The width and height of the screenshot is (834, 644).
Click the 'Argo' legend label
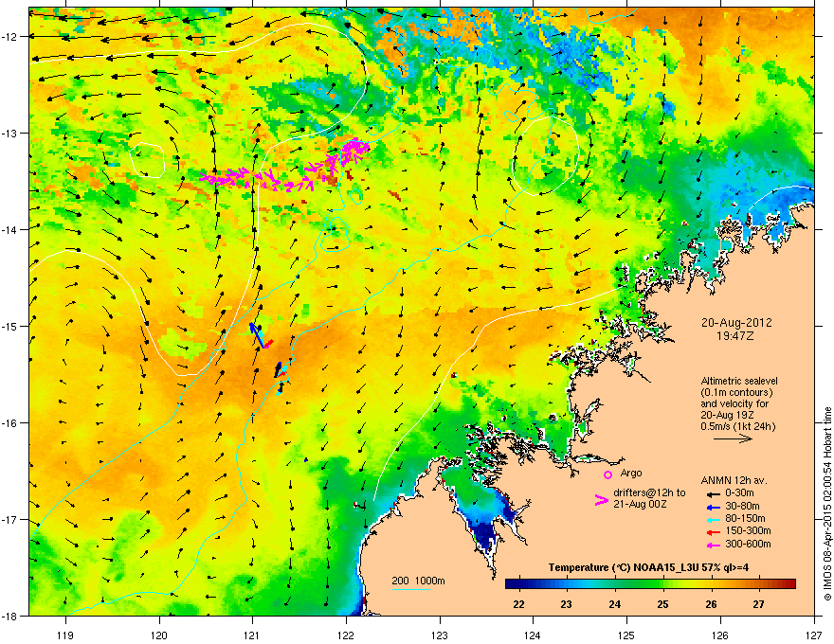pyautogui.click(x=631, y=473)
